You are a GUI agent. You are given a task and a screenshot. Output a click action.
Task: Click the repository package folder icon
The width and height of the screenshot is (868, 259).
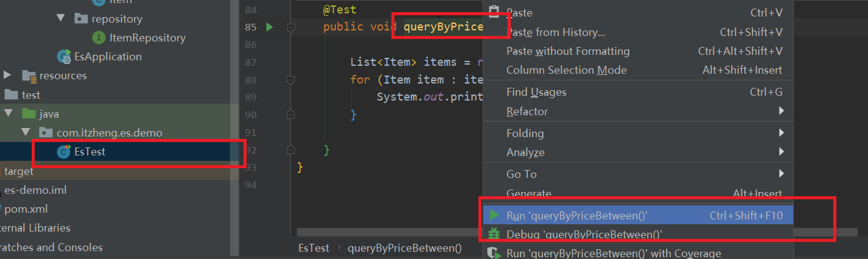tap(81, 18)
